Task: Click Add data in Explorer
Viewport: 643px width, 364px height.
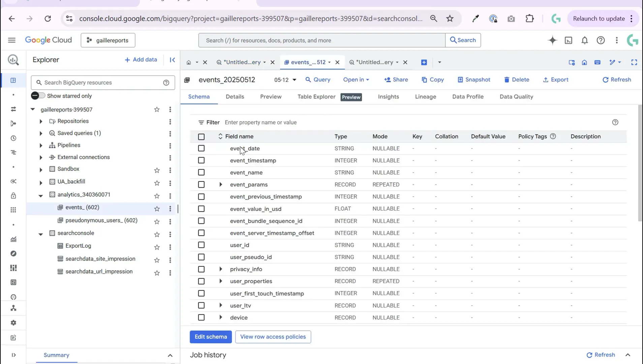Action: point(141,60)
